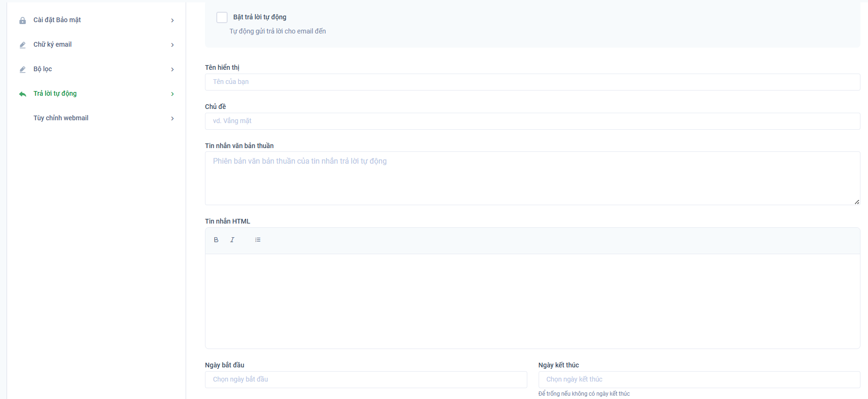Open Chữ ký email settings
This screenshot has height=399, width=868.
click(52, 44)
